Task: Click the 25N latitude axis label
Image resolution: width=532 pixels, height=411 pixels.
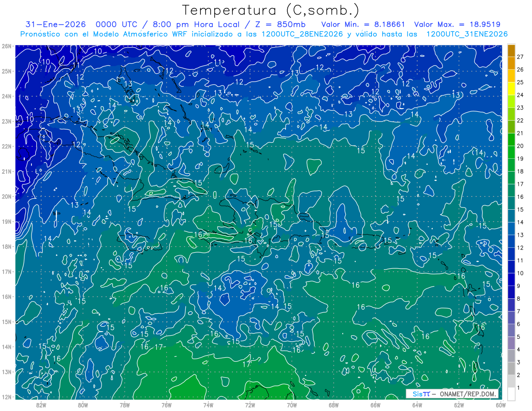Action: (x=7, y=71)
